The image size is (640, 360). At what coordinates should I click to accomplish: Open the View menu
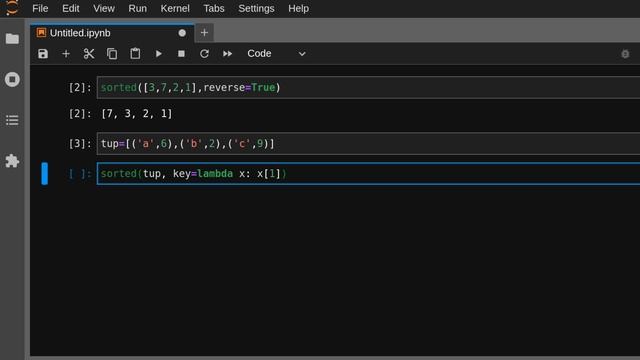point(104,8)
